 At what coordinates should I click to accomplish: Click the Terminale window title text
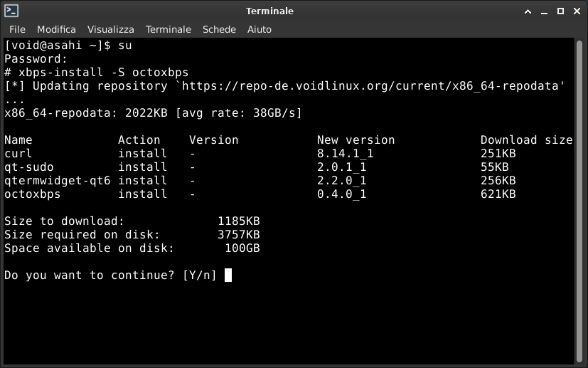[269, 11]
